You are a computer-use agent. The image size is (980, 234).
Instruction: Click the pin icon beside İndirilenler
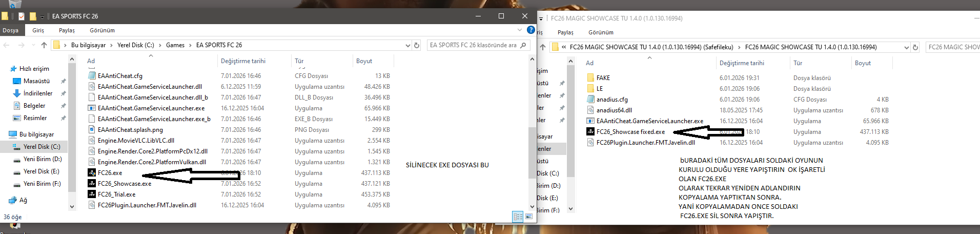64,93
